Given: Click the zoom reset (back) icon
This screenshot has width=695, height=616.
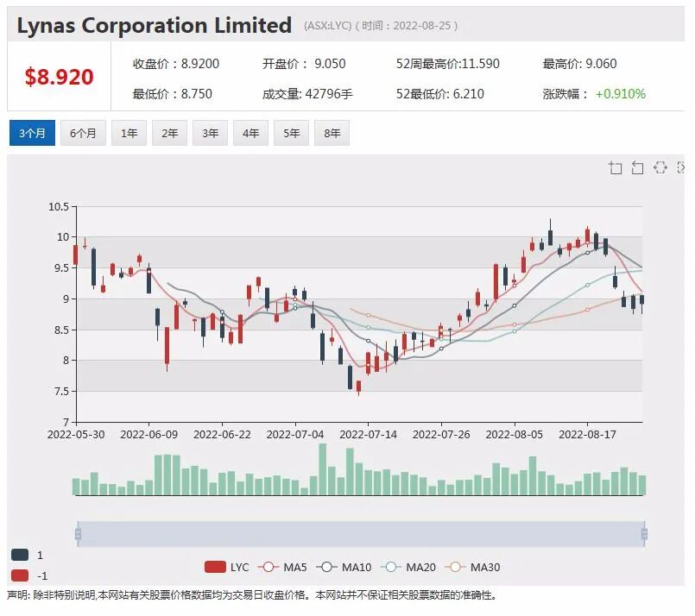Looking at the screenshot, I should [x=637, y=168].
